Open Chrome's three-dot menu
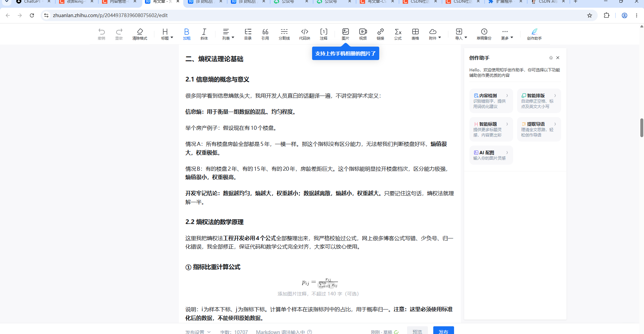This screenshot has height=334, width=644. pyautogui.click(x=637, y=15)
